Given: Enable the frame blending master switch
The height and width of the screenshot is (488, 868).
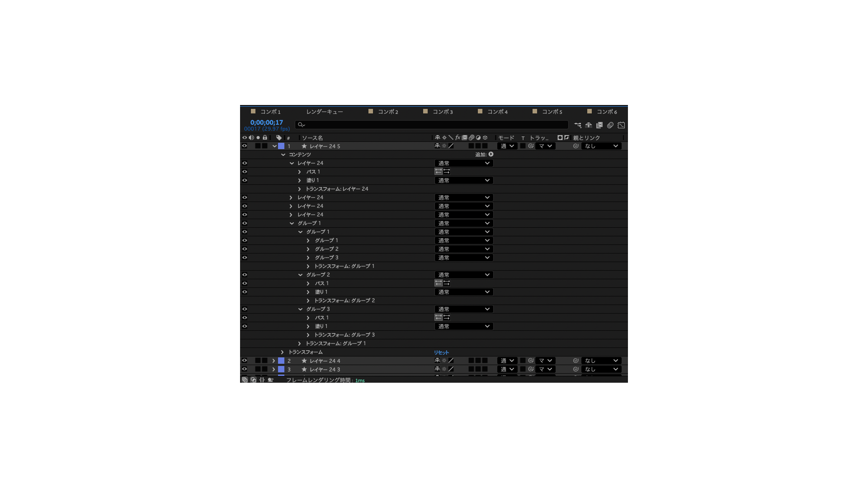Looking at the screenshot, I should [599, 125].
